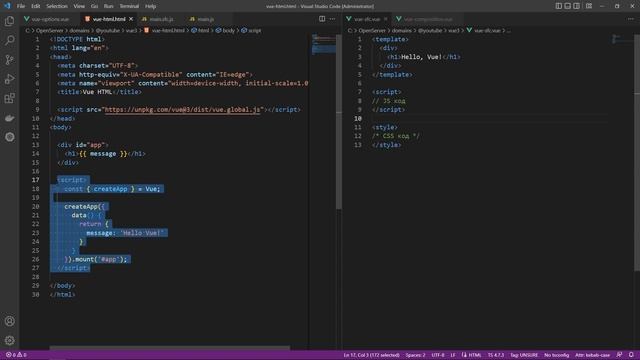Expand the vue-html.html breadcrumb item

tap(164, 31)
